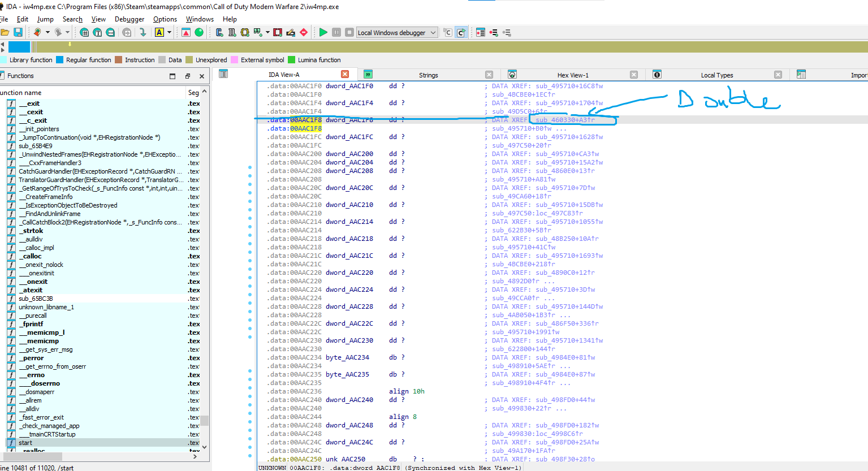Open the hex dump view toolbar icon
Image resolution: width=868 pixels, height=471 pixels.
tap(84, 32)
